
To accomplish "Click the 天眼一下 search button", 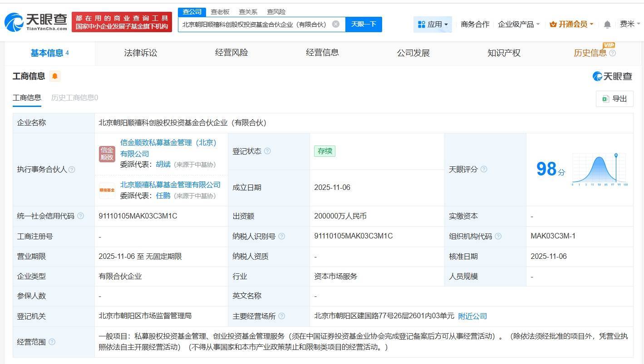I will [x=364, y=24].
